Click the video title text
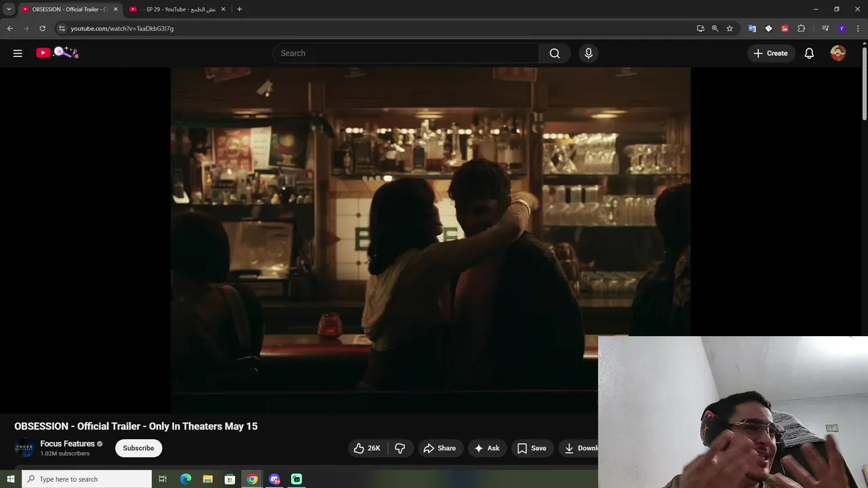The height and width of the screenshot is (488, 868). point(136,426)
